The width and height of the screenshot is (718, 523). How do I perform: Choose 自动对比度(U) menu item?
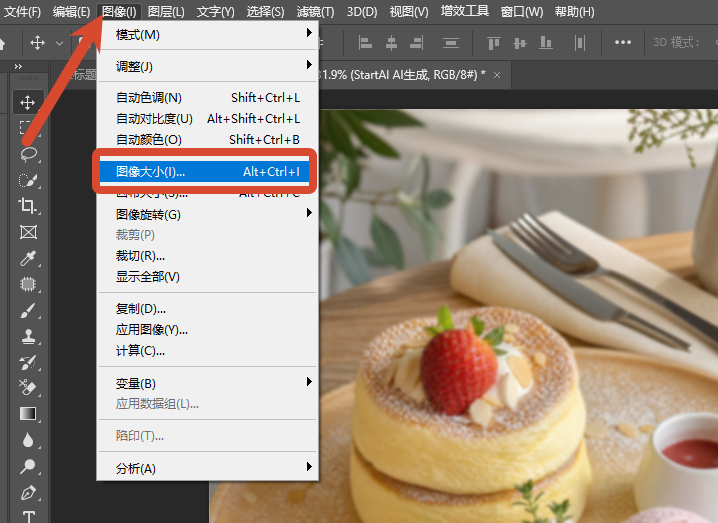coord(208,119)
